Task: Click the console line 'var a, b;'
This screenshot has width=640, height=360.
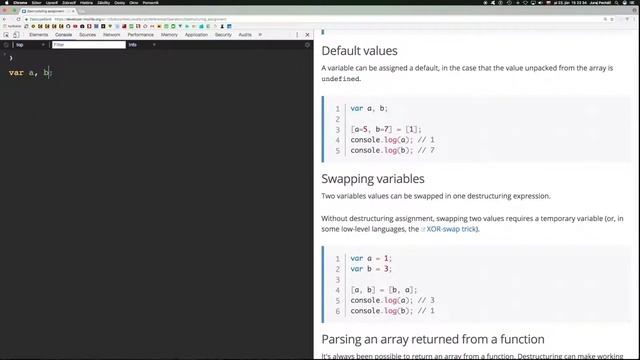Action: click(x=31, y=73)
